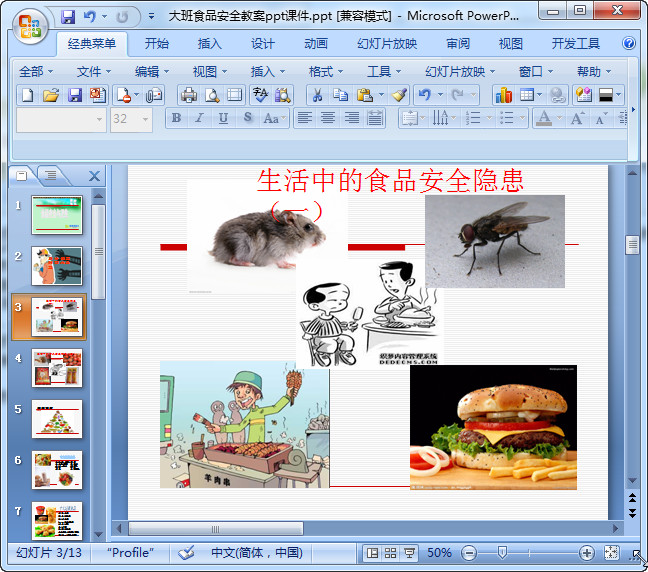
Task: Click the Office Button logo
Action: coord(29,26)
